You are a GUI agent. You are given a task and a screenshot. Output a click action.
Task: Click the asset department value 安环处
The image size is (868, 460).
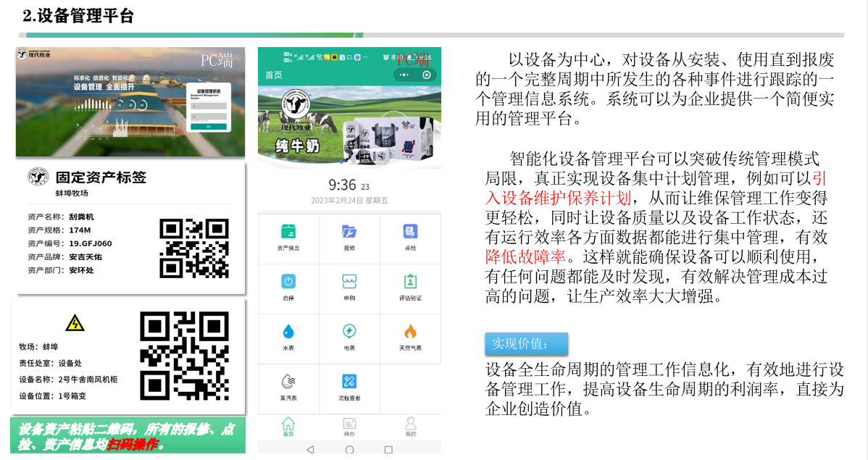[81, 270]
